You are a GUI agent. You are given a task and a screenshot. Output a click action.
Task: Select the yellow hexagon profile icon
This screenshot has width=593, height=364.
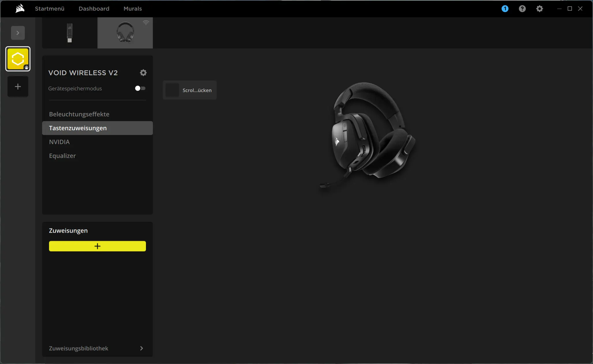click(18, 59)
